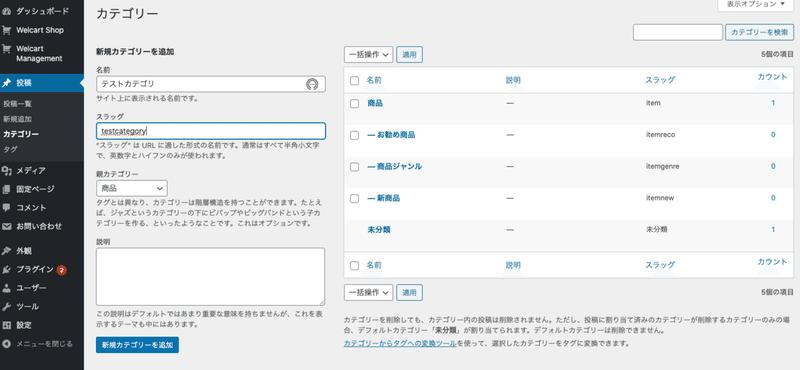Click the itemreco slug text

point(661,135)
